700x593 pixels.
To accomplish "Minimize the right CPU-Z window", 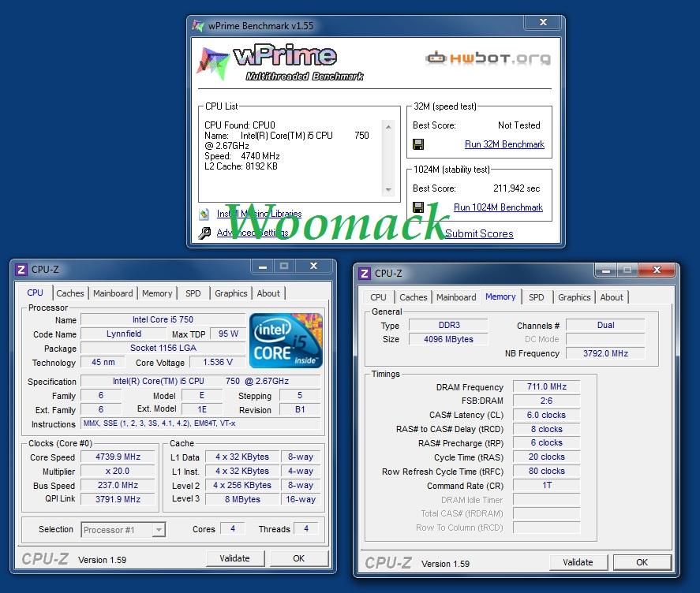I will pyautogui.click(x=606, y=270).
